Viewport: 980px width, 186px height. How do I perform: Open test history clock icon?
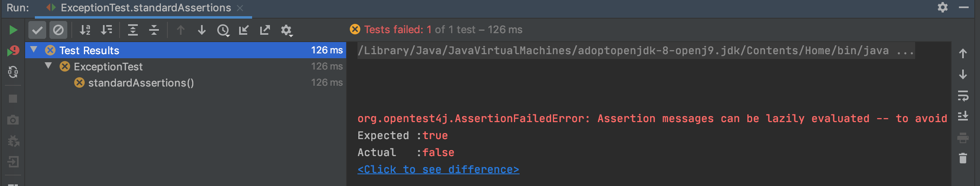(223, 30)
